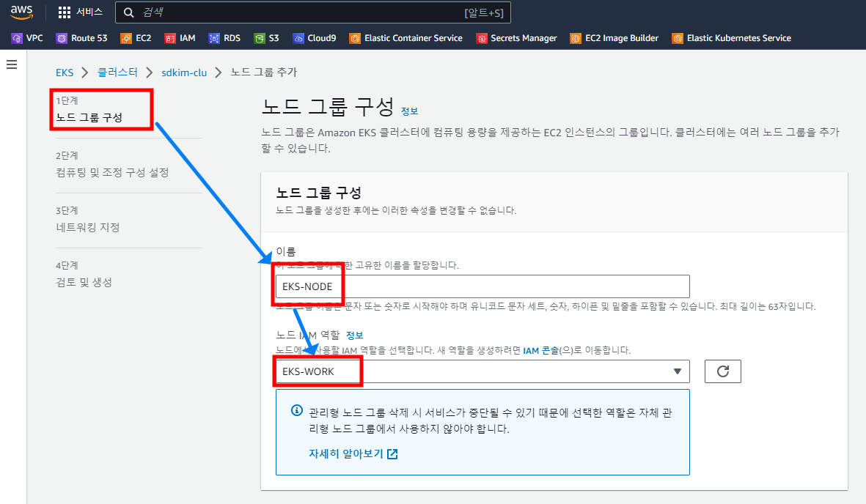866x504 pixels.
Task: Select step 1 노드 그룹 구성
Action: click(89, 118)
